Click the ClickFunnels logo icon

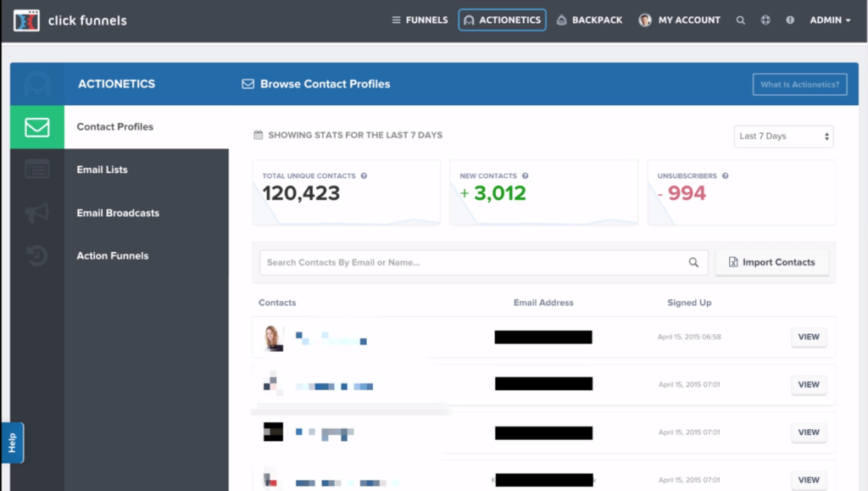[27, 20]
